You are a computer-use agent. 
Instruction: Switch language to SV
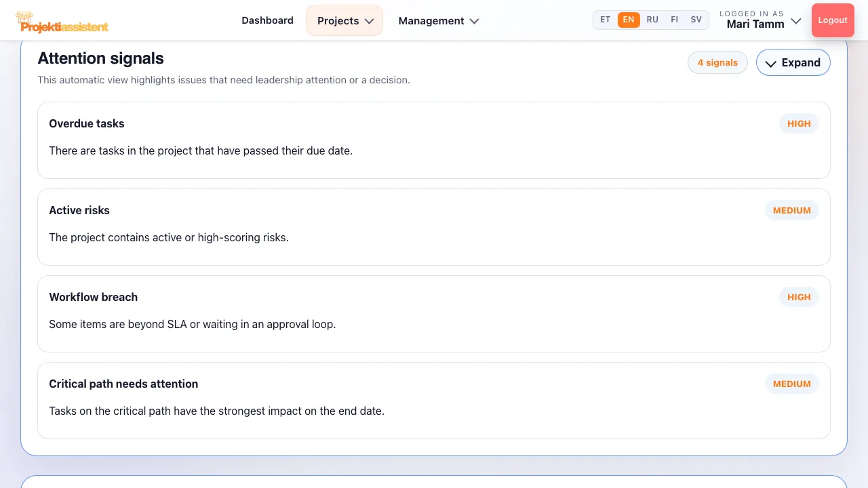coord(696,20)
